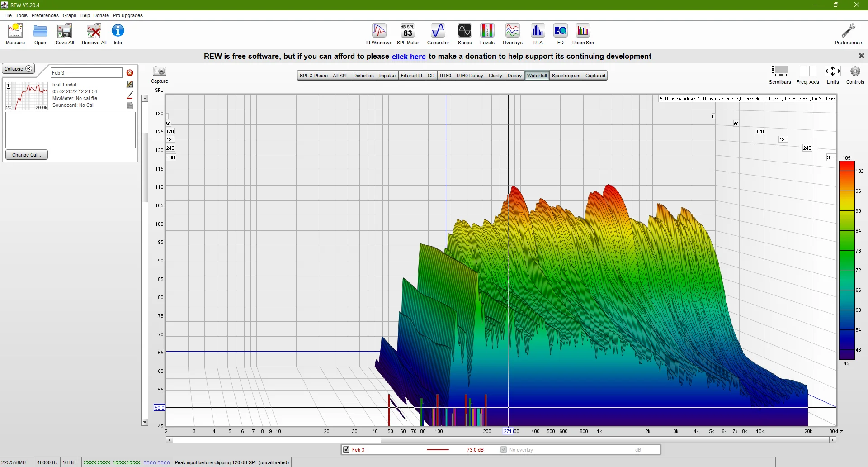Click the Change Cal... button
Screen dimensions: 868x467
tap(27, 155)
